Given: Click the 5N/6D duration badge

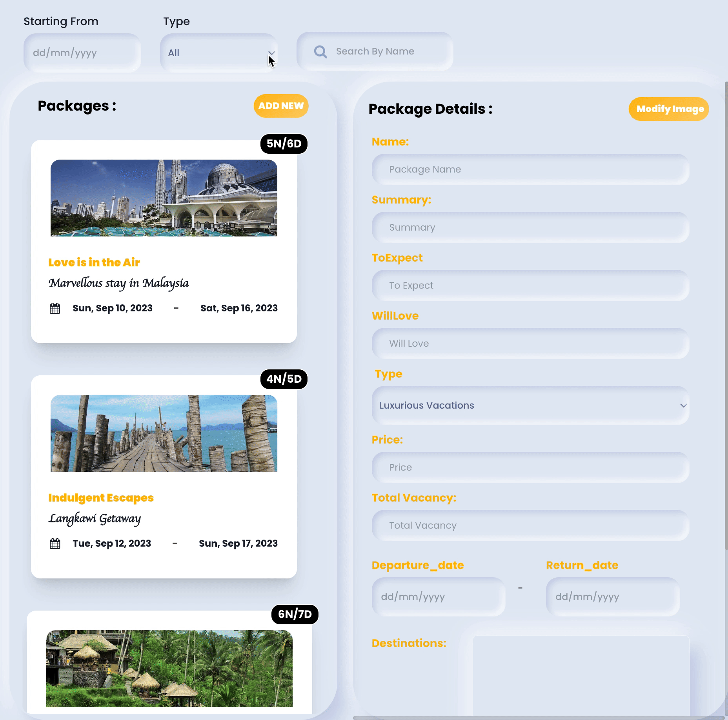Looking at the screenshot, I should [284, 144].
